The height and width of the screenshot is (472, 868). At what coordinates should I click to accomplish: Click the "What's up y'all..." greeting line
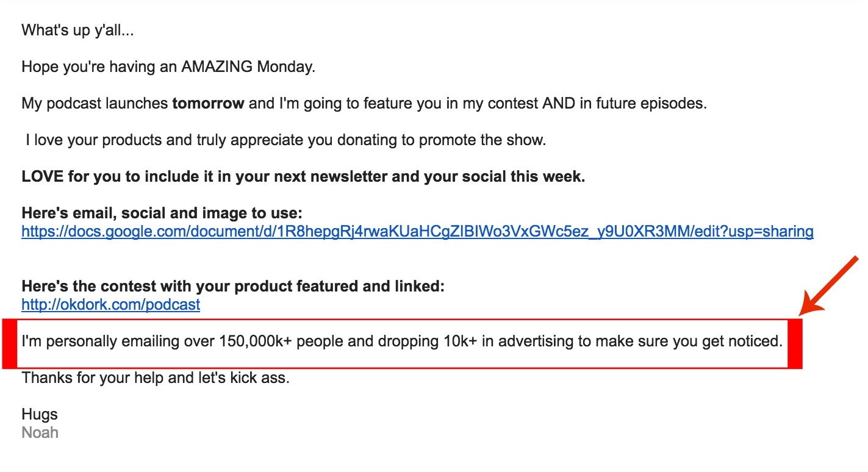point(77,30)
